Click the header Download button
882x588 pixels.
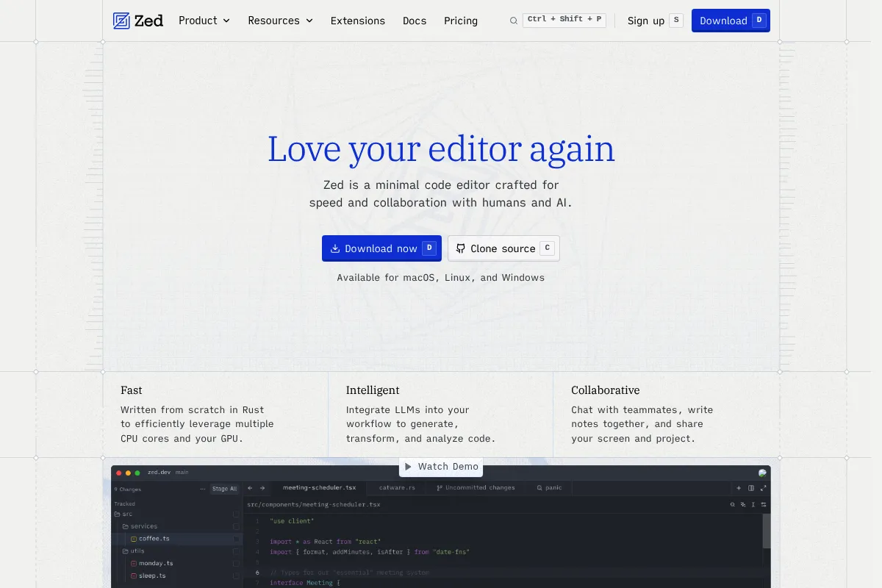pyautogui.click(x=731, y=21)
